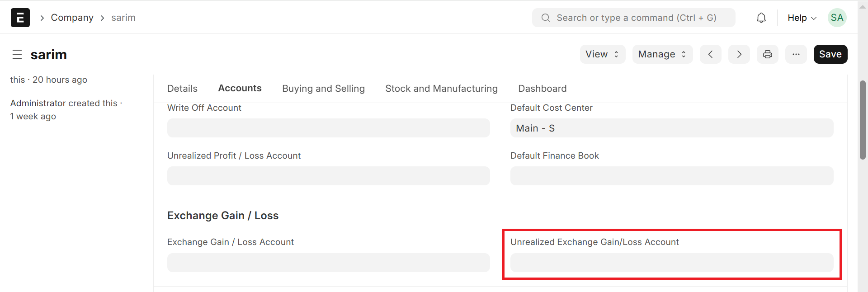Open the Help dropdown menu
This screenshot has height=292, width=868.
[802, 18]
